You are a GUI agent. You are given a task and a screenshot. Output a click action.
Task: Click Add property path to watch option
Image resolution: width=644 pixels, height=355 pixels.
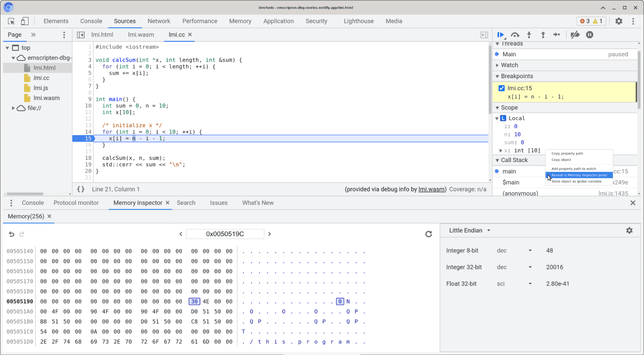pyautogui.click(x=574, y=168)
